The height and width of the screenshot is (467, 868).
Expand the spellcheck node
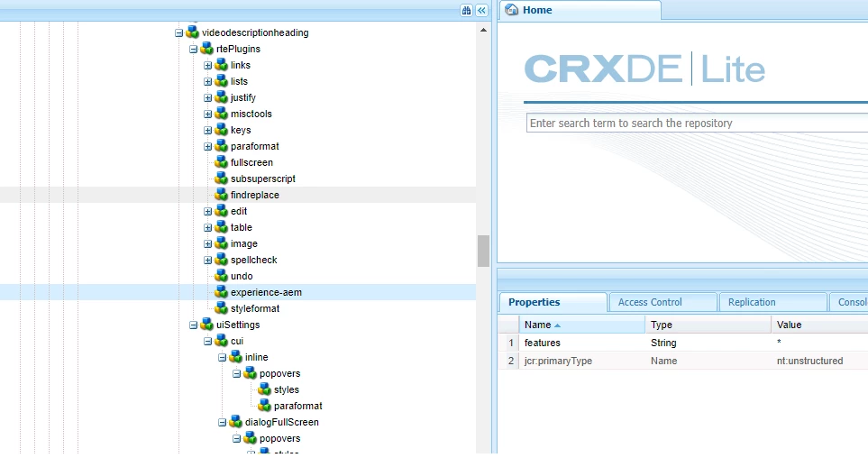pyautogui.click(x=207, y=261)
